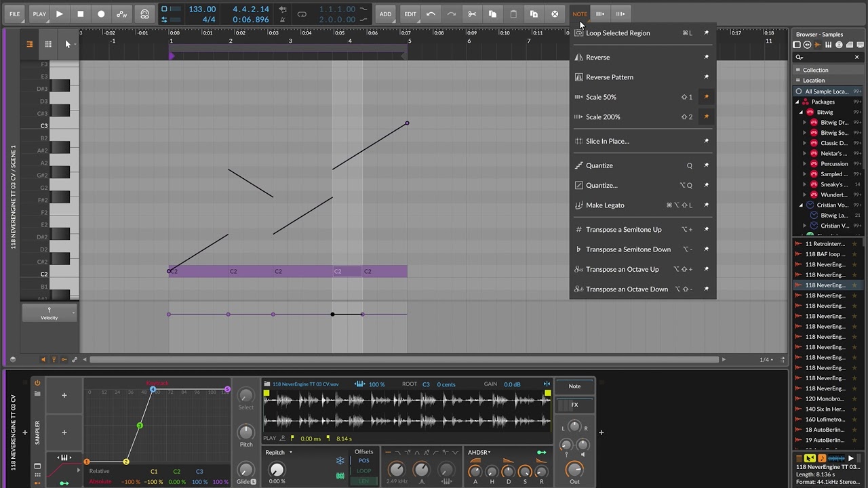Delete selection with the circled X icon
This screenshot has width=868, height=488.
pos(555,14)
